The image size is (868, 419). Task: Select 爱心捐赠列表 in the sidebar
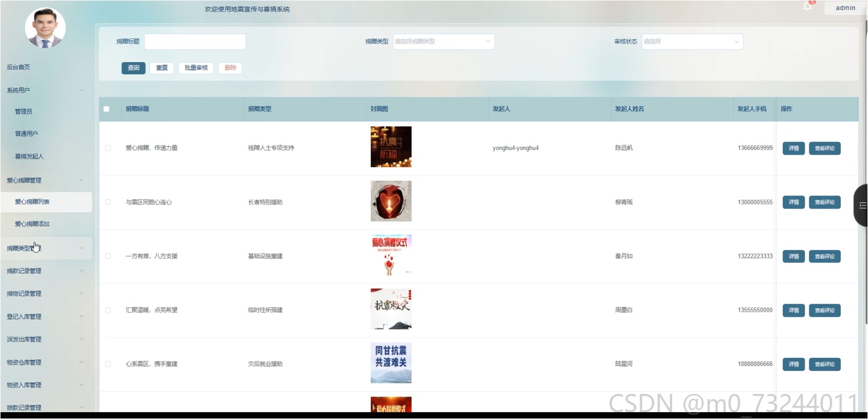tap(46, 202)
